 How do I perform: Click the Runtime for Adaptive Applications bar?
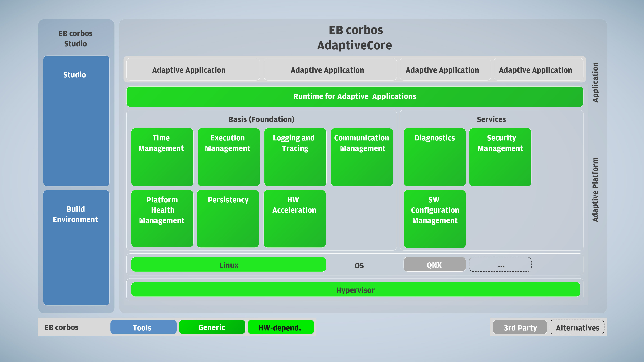tap(355, 97)
